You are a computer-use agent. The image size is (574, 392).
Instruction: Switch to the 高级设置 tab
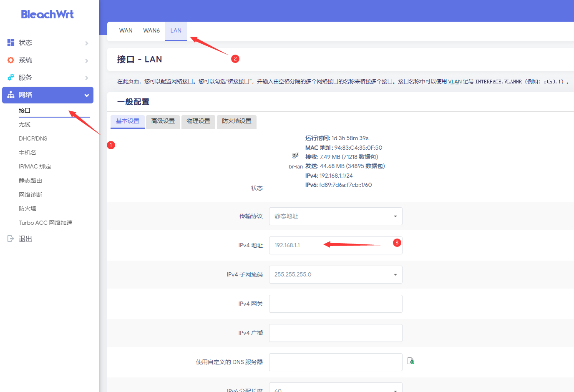click(x=163, y=121)
